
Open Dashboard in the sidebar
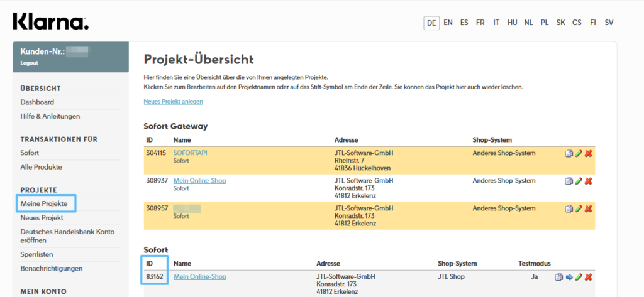pos(37,102)
